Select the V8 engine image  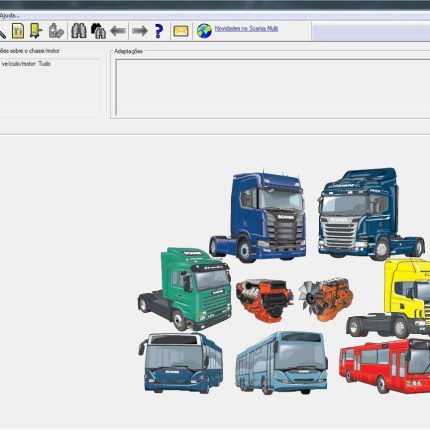(x=264, y=301)
